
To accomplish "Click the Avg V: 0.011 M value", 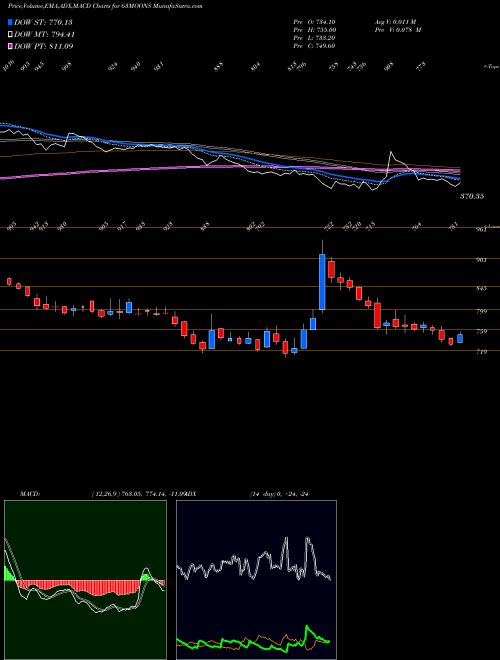I will [395, 22].
